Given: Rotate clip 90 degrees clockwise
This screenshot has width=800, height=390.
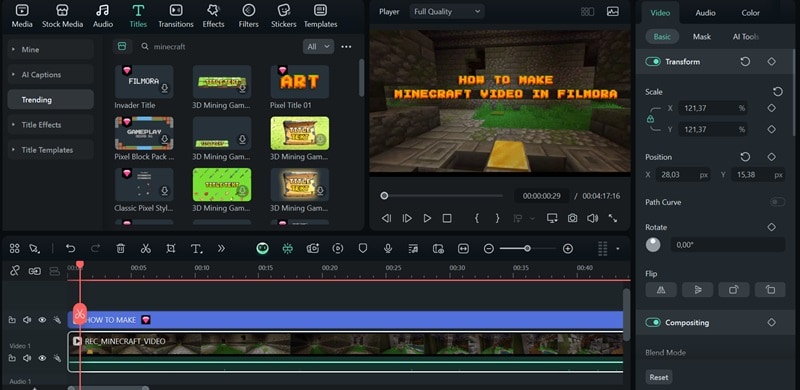Looking at the screenshot, I should click(x=734, y=290).
